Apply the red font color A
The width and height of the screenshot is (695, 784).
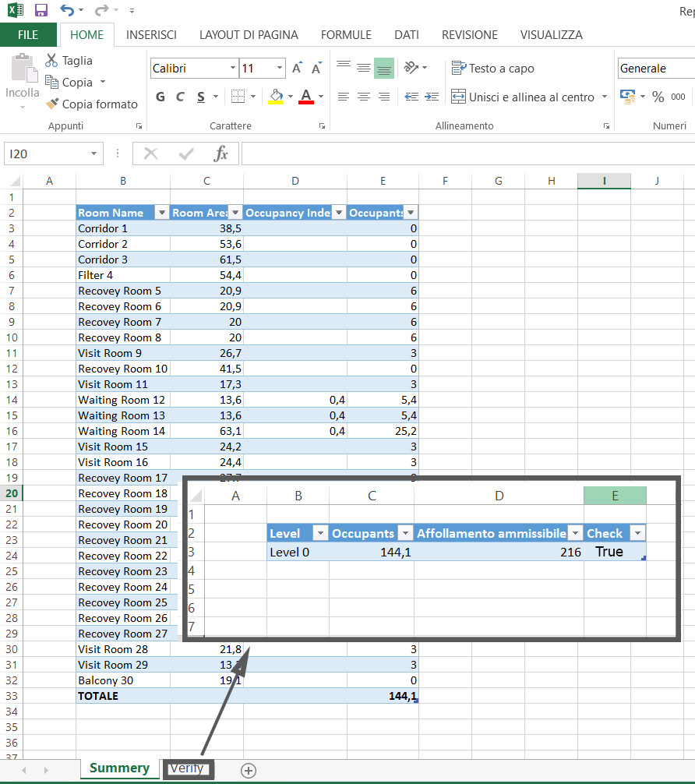point(306,97)
